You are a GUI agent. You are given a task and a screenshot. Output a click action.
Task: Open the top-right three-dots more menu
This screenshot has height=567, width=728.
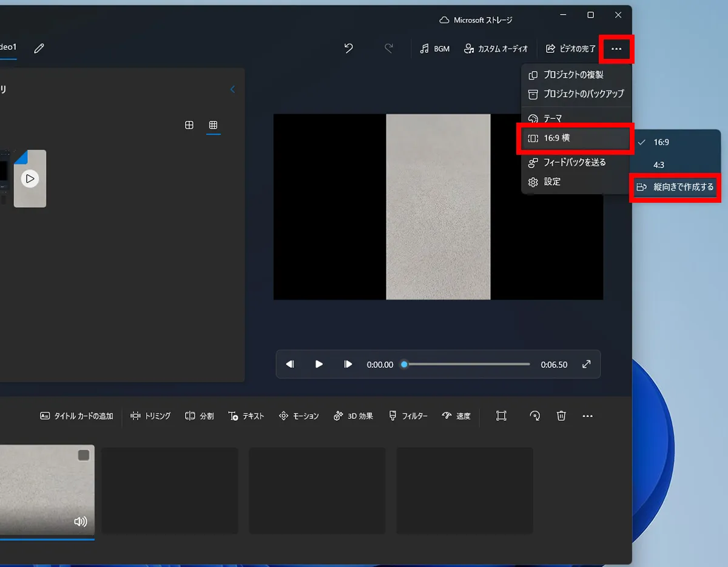pos(616,49)
